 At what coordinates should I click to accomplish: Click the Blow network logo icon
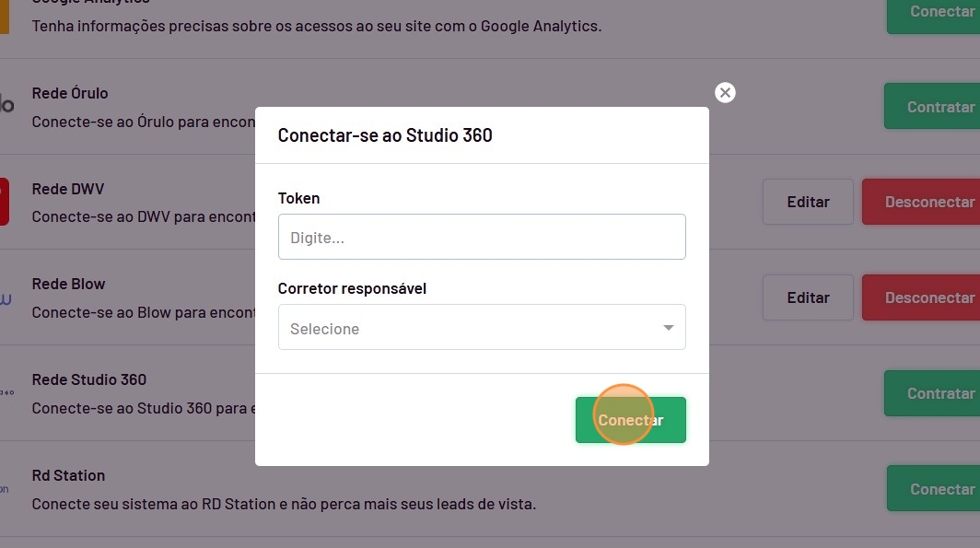5,298
